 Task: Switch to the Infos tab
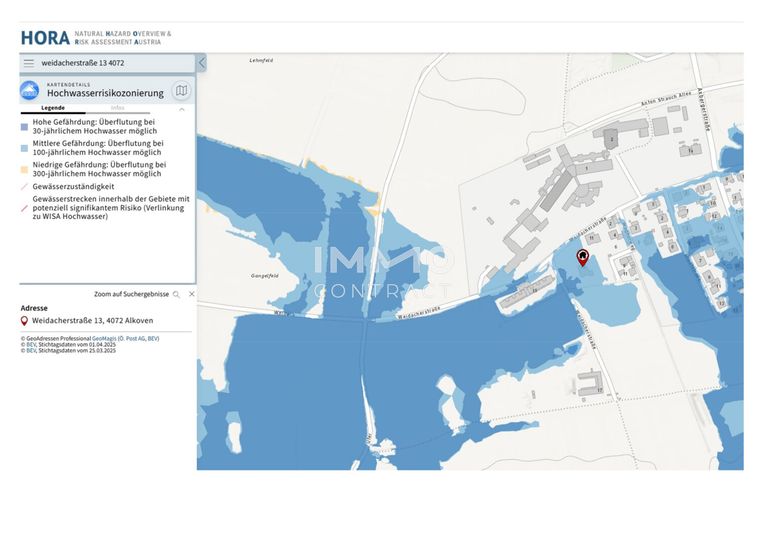tap(118, 107)
